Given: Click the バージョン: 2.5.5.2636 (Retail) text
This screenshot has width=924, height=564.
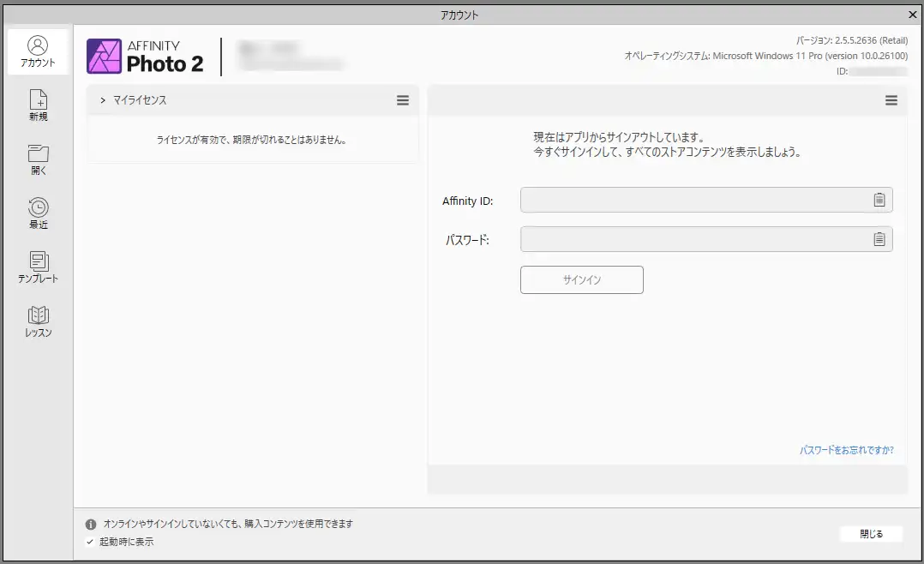Looking at the screenshot, I should pyautogui.click(x=851, y=40).
